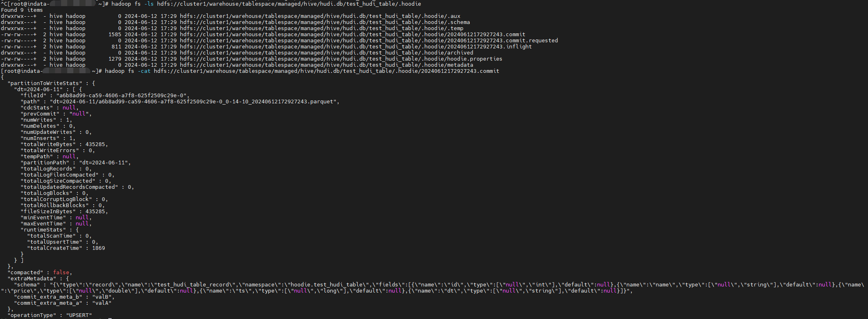This screenshot has height=319, width=868.
Task: Click the commit.requested file path
Action: point(369,41)
